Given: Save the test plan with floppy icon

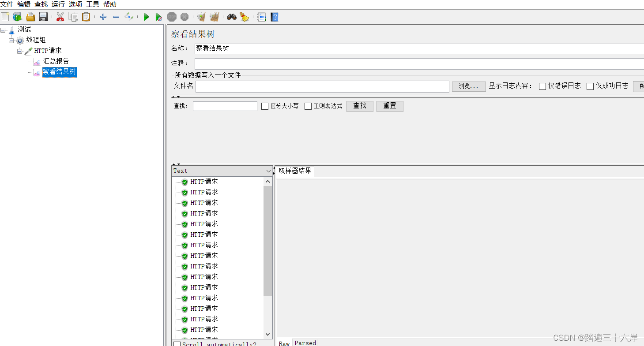Looking at the screenshot, I should (43, 17).
